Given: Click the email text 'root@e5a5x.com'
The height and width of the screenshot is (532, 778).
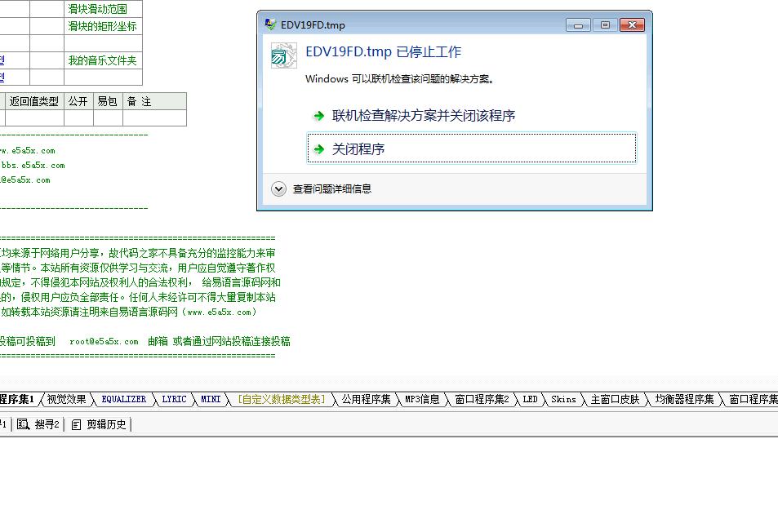Looking at the screenshot, I should [104, 342].
